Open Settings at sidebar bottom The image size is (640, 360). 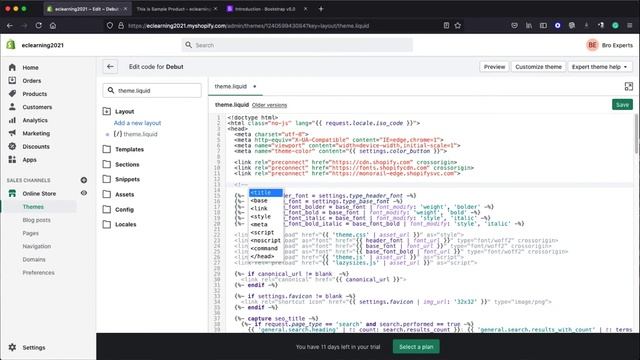click(x=33, y=347)
